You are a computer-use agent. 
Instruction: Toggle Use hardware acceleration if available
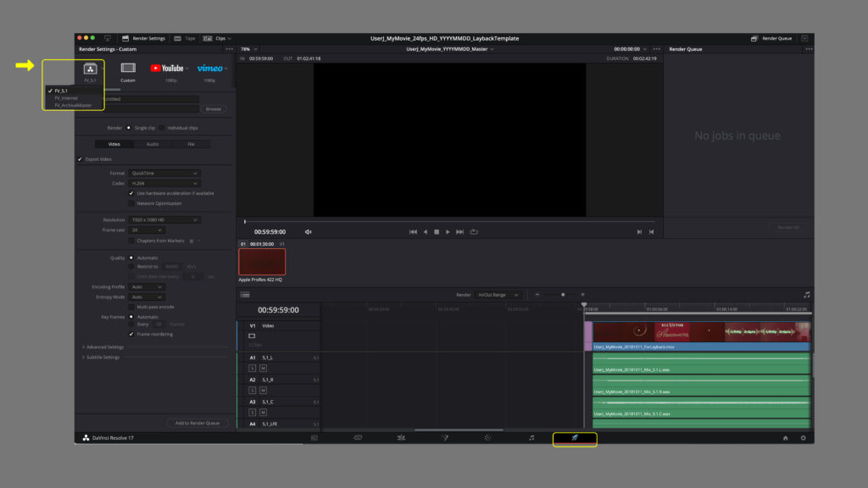[x=131, y=194]
